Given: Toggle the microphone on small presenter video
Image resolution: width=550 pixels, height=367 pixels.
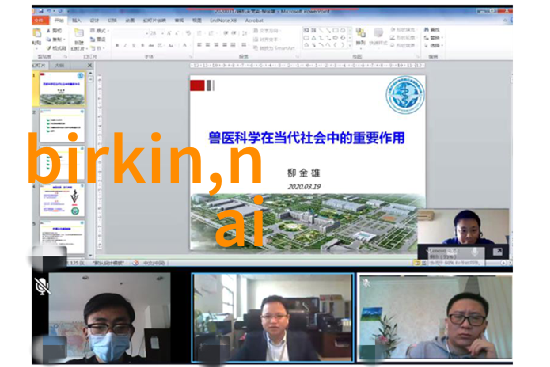Looking at the screenshot, I should (475, 252).
